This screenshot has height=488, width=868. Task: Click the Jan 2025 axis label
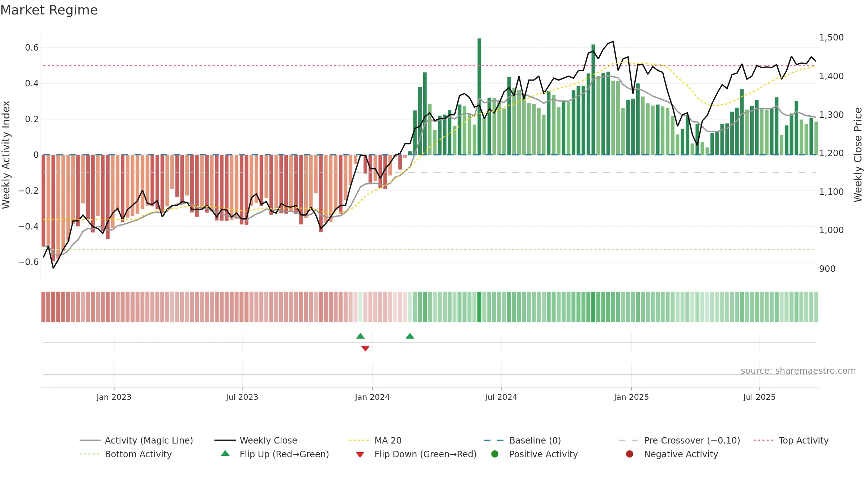click(631, 397)
